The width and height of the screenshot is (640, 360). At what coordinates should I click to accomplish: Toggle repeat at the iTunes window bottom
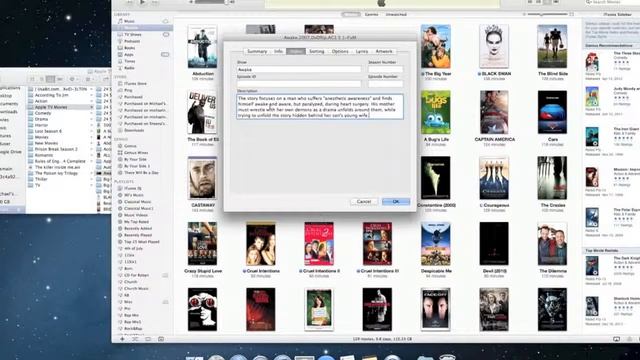148,339
